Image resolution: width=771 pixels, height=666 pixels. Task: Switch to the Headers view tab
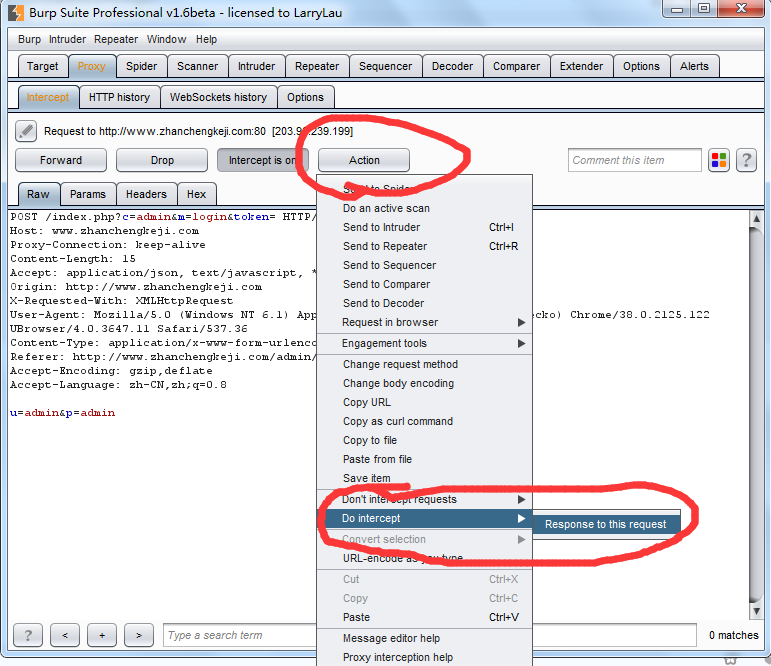coord(147,194)
